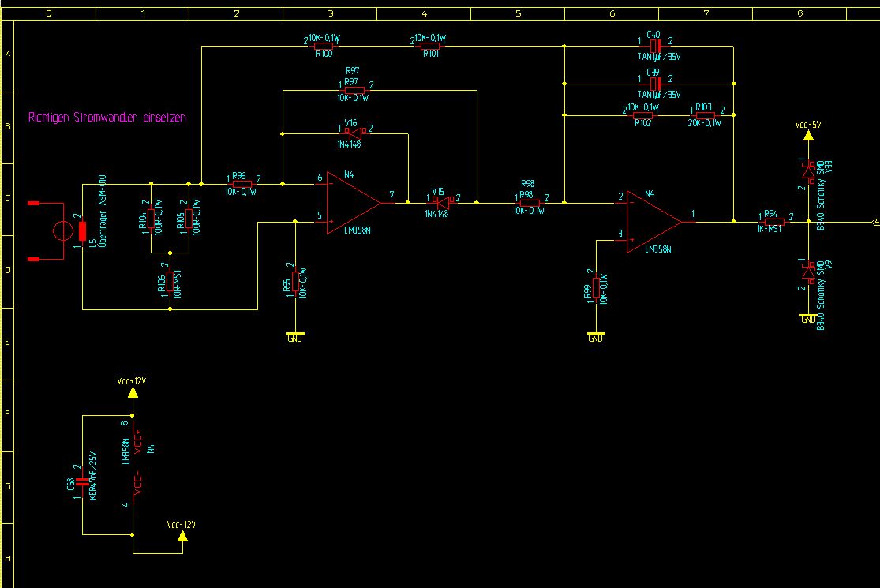Screen dimensions: 880x588
Task: Click 'TAN1µF/35V' value under C40
Action: tap(659, 57)
